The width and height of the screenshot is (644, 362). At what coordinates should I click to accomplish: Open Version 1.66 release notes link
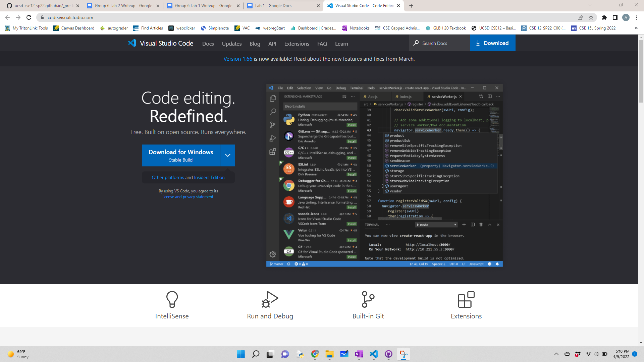(x=238, y=59)
